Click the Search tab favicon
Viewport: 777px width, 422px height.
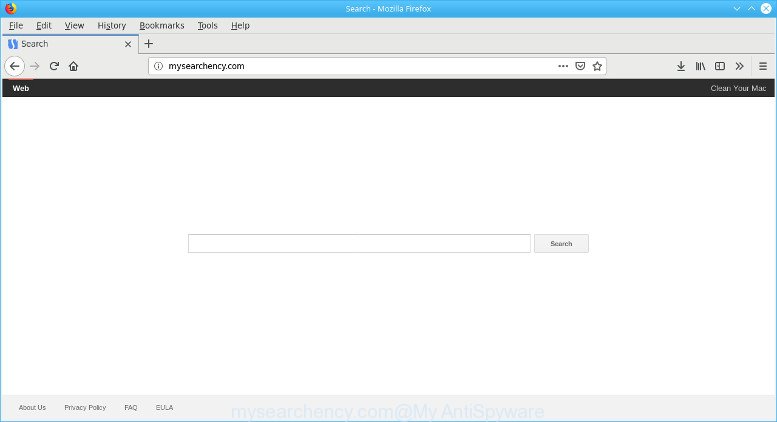coord(13,44)
